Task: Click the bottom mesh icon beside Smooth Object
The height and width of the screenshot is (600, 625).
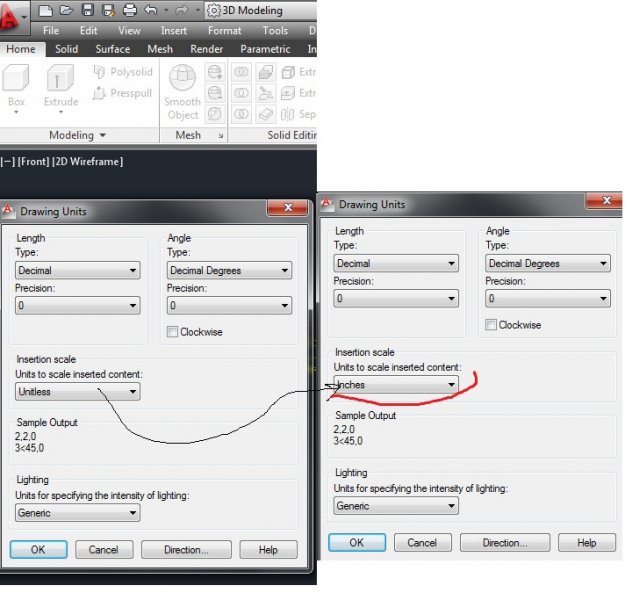Action: [215, 114]
